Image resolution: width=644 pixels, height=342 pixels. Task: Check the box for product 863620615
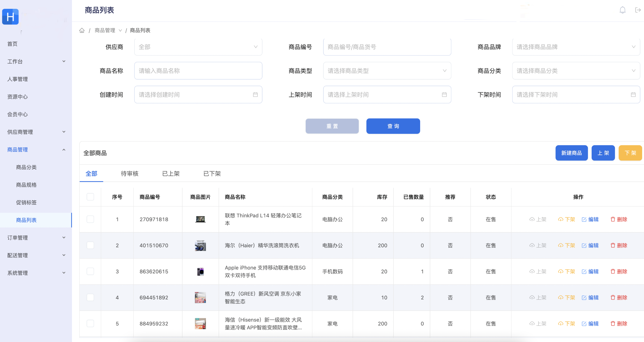point(90,272)
